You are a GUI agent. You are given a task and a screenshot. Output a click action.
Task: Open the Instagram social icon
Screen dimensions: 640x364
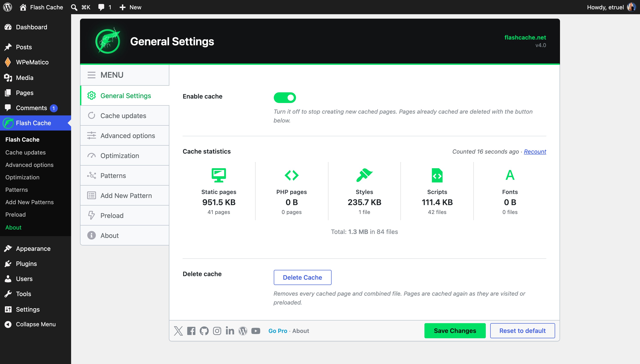(x=217, y=331)
